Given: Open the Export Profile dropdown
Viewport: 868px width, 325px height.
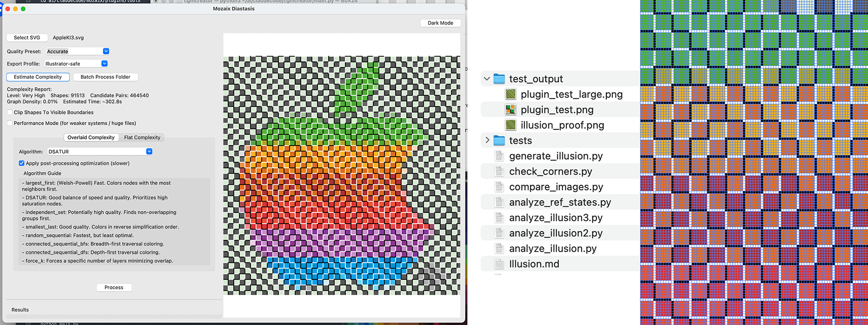Looking at the screenshot, I should pyautogui.click(x=76, y=64).
